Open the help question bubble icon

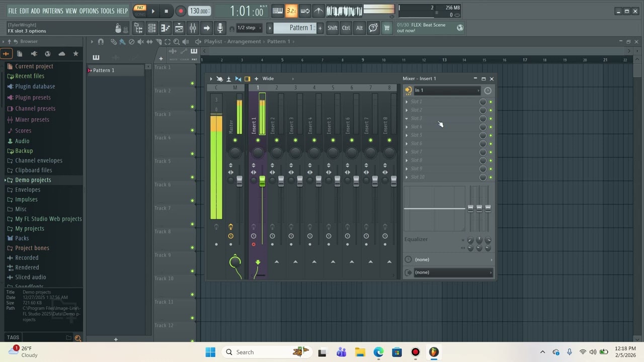click(373, 28)
